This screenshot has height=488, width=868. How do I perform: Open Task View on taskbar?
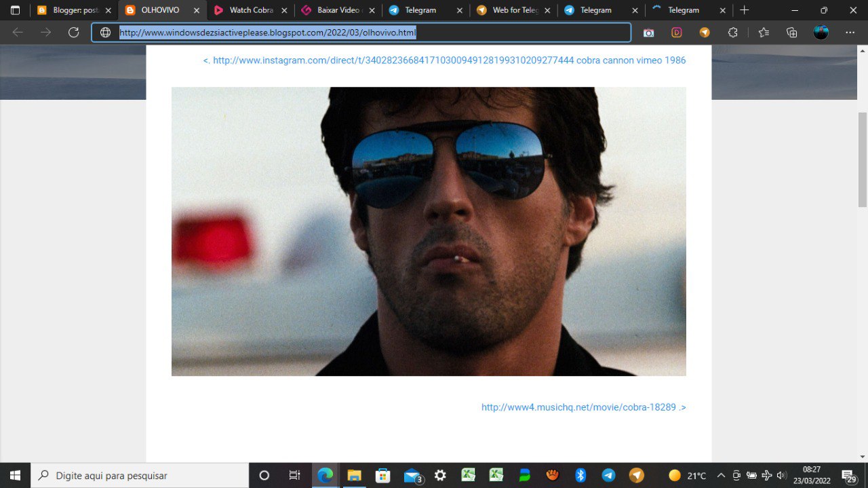tap(294, 475)
